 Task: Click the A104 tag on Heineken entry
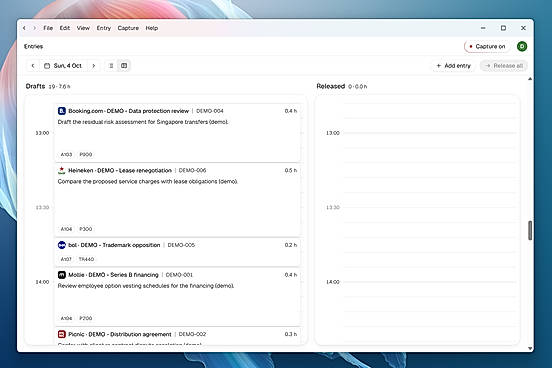coord(66,229)
